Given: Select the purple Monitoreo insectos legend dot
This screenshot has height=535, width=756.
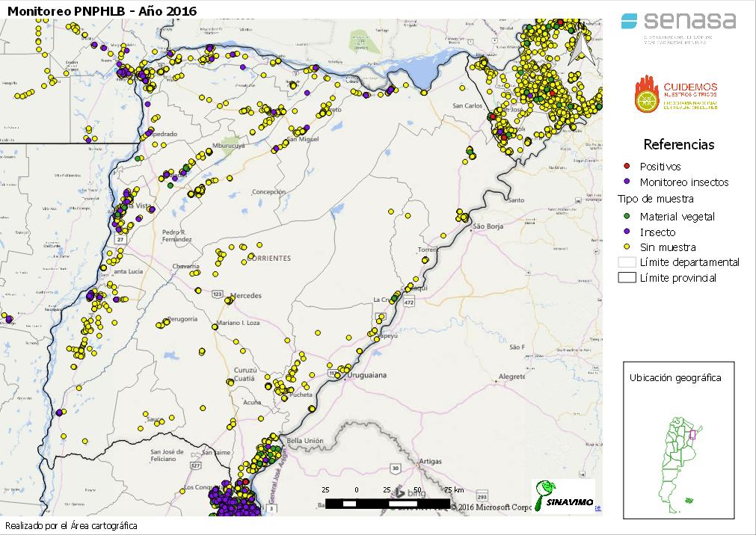Looking at the screenshot, I should (627, 182).
